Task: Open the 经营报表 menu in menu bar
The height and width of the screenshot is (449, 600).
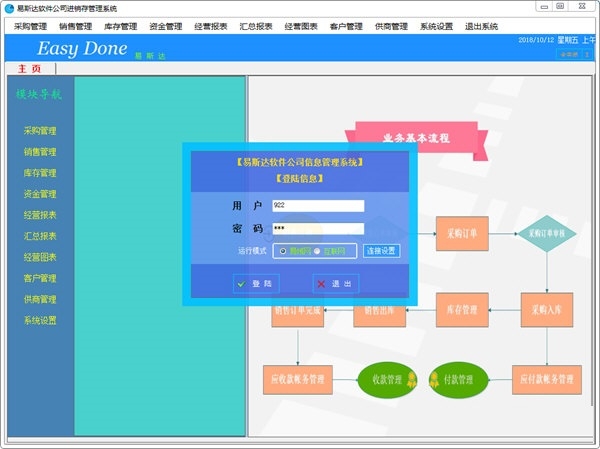Action: (211, 26)
